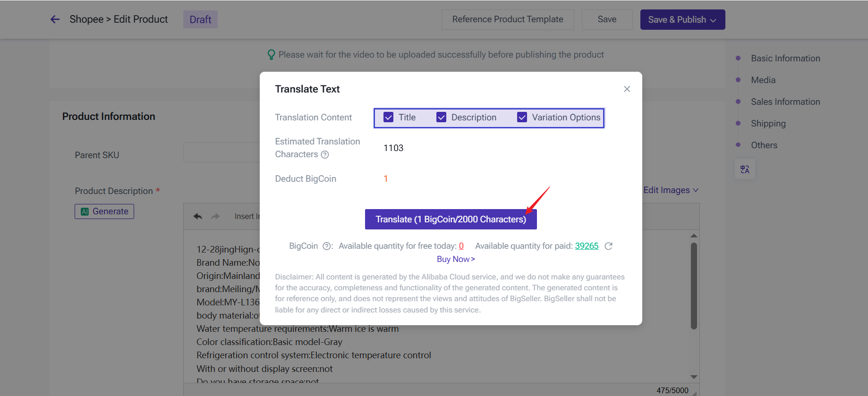Image resolution: width=868 pixels, height=396 pixels.
Task: Click the Reference Product Template button
Action: click(508, 20)
